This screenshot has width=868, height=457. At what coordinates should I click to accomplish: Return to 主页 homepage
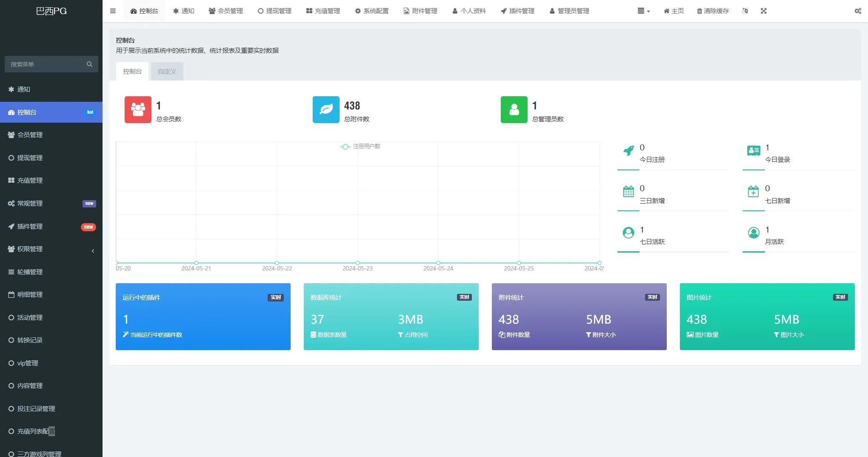click(x=673, y=11)
